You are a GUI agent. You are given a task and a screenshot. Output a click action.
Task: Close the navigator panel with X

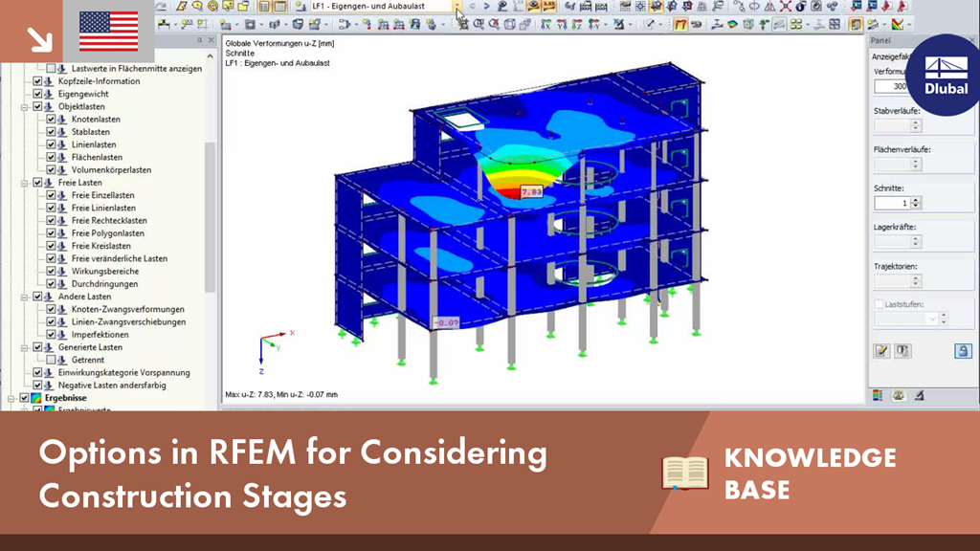[212, 40]
